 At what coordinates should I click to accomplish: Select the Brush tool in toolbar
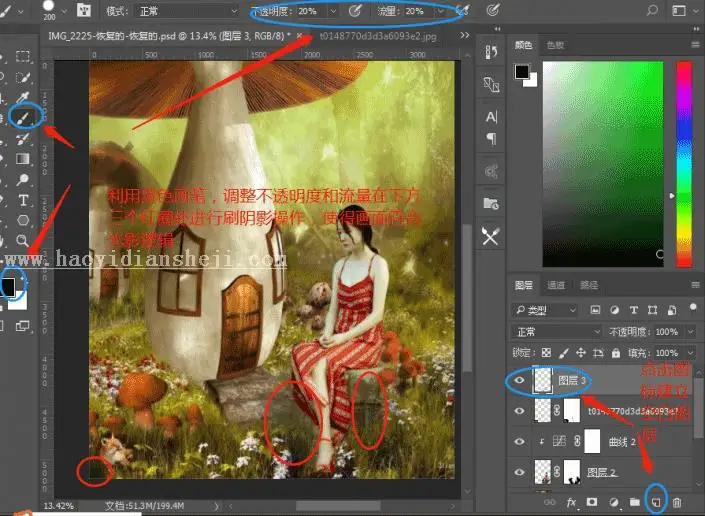pos(24,118)
